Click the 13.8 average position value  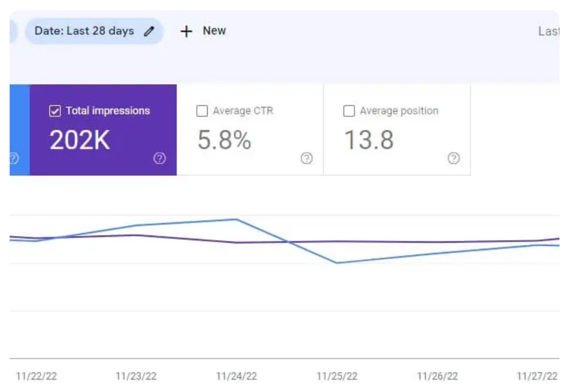[x=369, y=140]
